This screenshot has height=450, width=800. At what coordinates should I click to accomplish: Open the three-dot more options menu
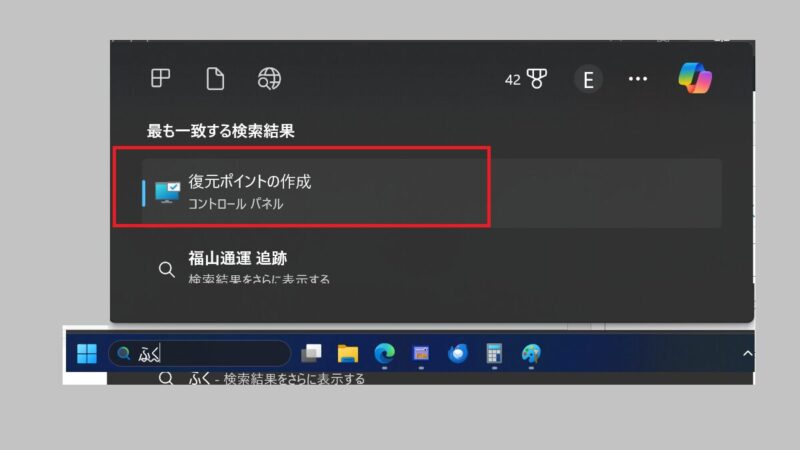[638, 79]
